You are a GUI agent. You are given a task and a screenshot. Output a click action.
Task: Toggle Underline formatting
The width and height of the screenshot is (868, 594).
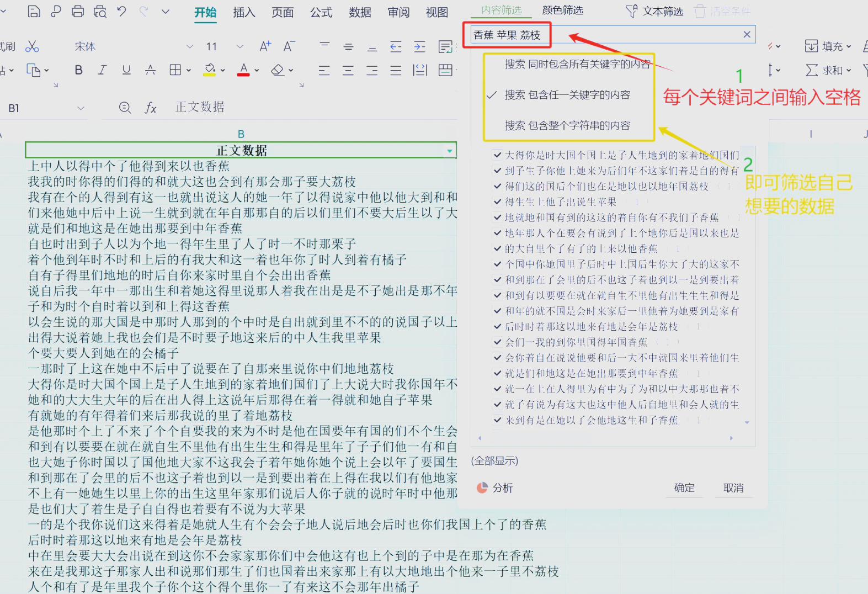click(126, 70)
